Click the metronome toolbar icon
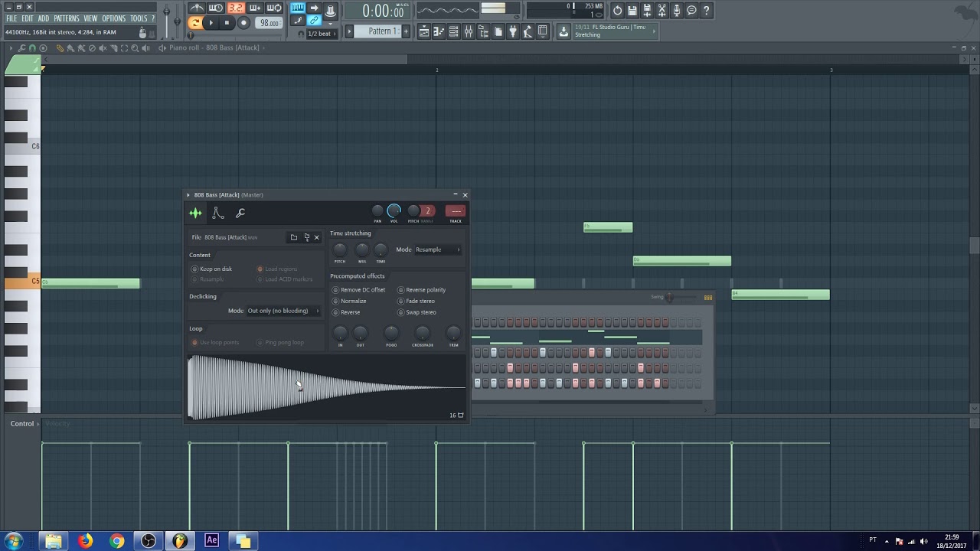The height and width of the screenshot is (551, 980). pyautogui.click(x=197, y=8)
